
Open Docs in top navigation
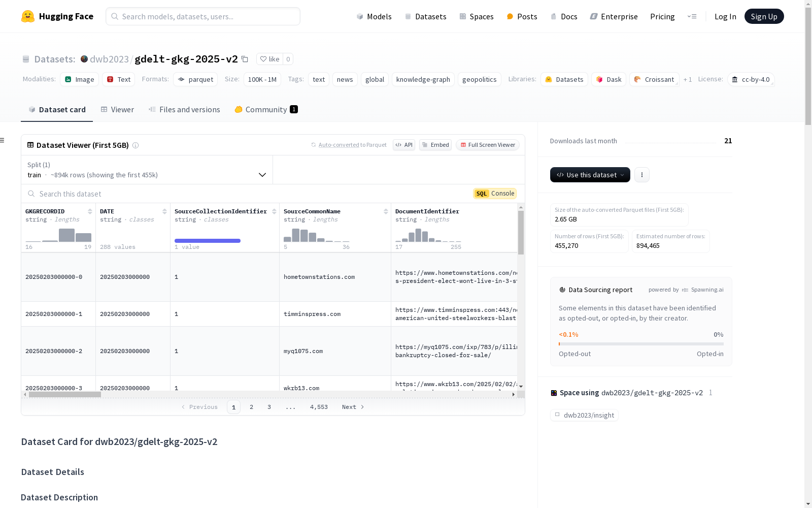pyautogui.click(x=564, y=16)
